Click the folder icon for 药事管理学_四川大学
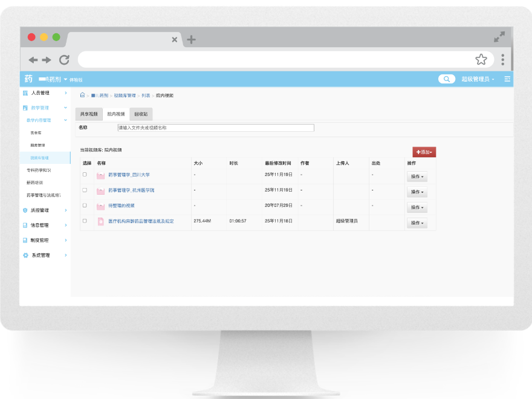This screenshot has width=532, height=399. 101,175
